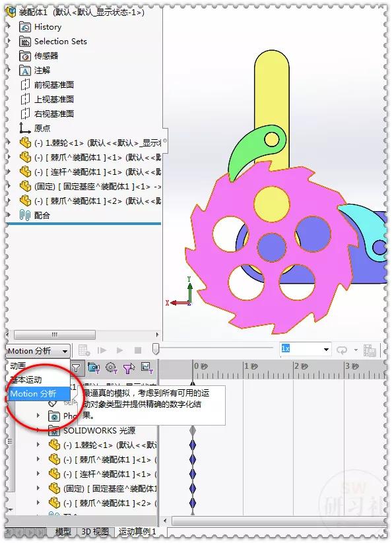The image size is (392, 543).
Task: Switch to the 运动算例 1 tab
Action: click(137, 532)
